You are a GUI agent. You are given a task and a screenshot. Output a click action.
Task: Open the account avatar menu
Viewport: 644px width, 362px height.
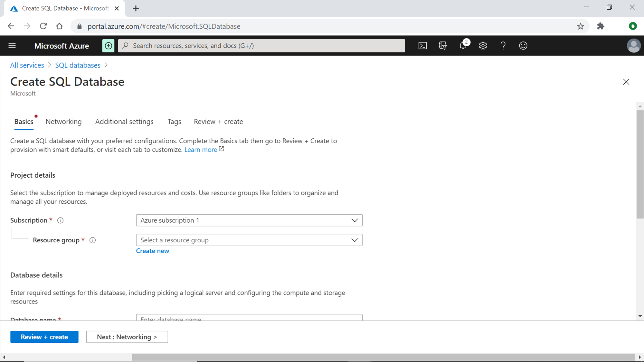(633, 46)
